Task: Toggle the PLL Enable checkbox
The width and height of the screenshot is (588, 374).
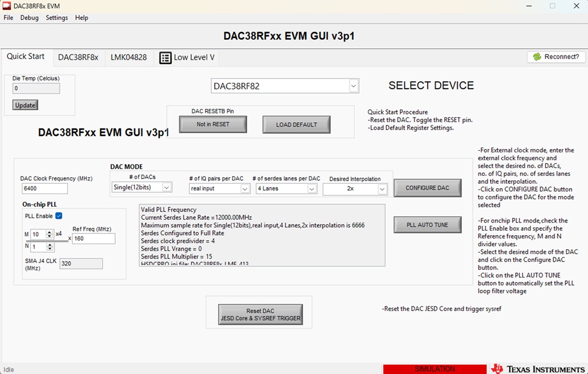Action: [x=59, y=216]
